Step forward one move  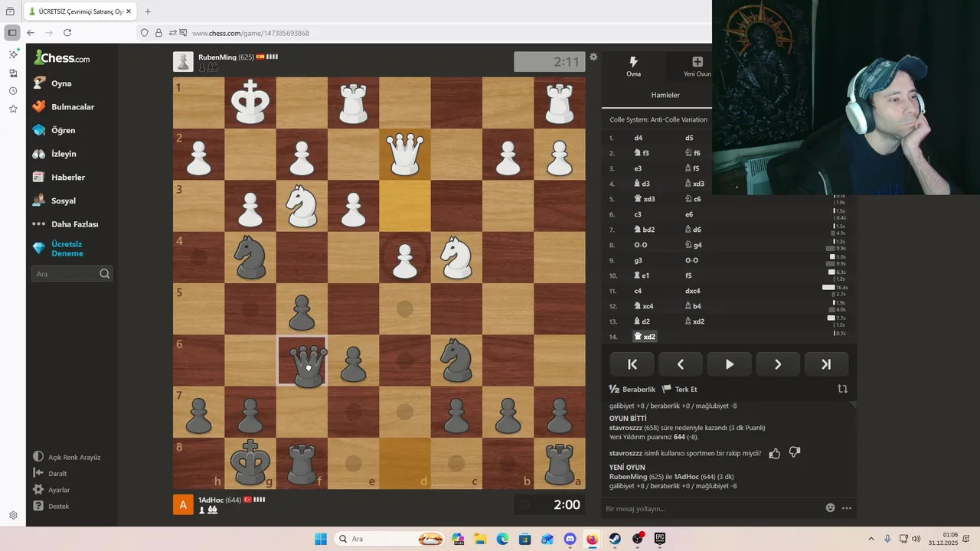click(x=778, y=364)
